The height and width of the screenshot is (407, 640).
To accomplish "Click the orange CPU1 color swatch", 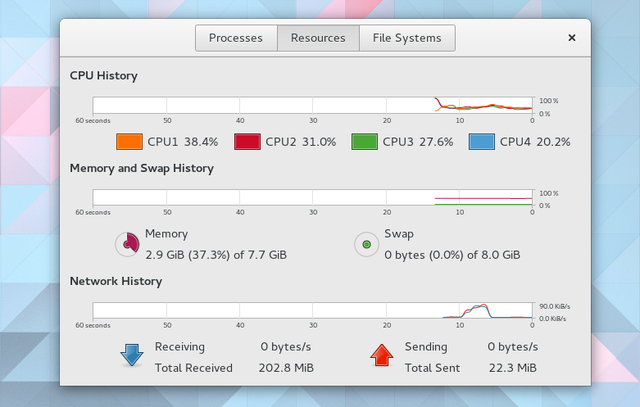I will point(131,141).
